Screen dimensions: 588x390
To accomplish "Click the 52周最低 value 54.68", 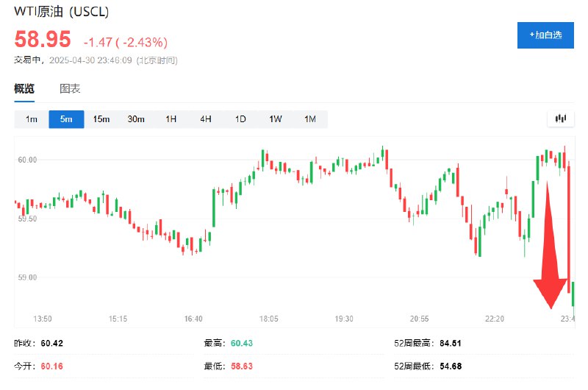I will 451,366.
